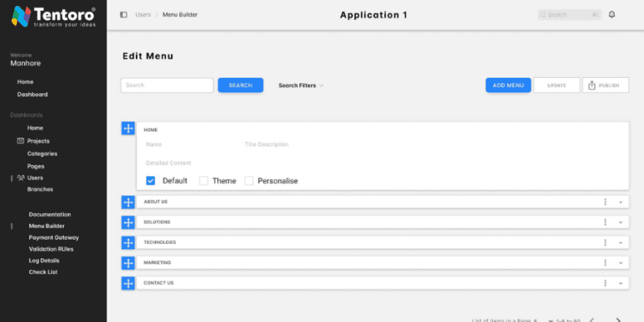The image size is (644, 322).
Task: Click the Title Description field
Action: [x=267, y=144]
